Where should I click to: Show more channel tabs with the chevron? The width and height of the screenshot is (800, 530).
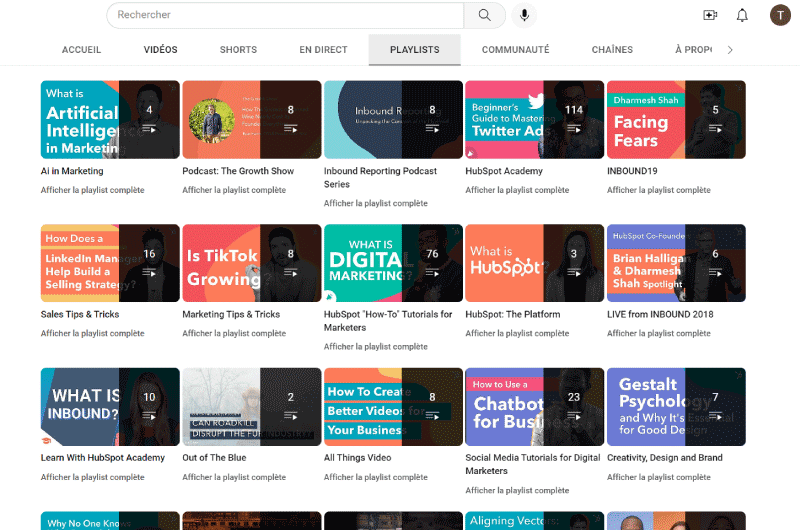tap(730, 50)
